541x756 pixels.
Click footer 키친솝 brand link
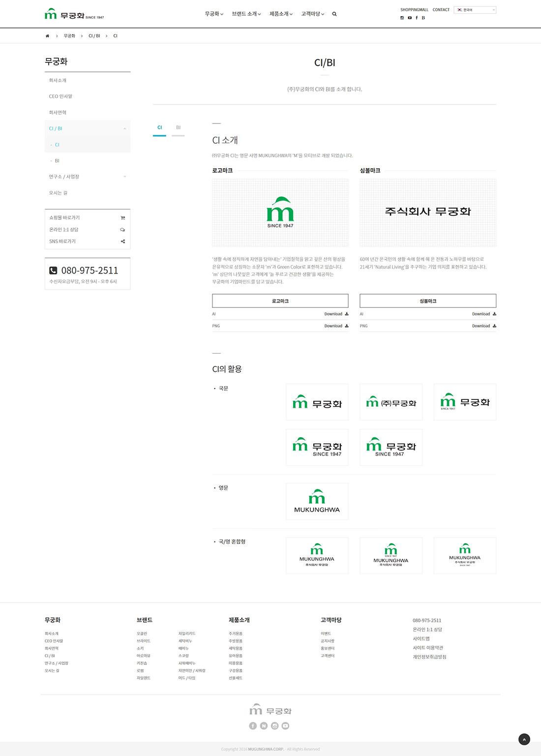pyautogui.click(x=142, y=663)
